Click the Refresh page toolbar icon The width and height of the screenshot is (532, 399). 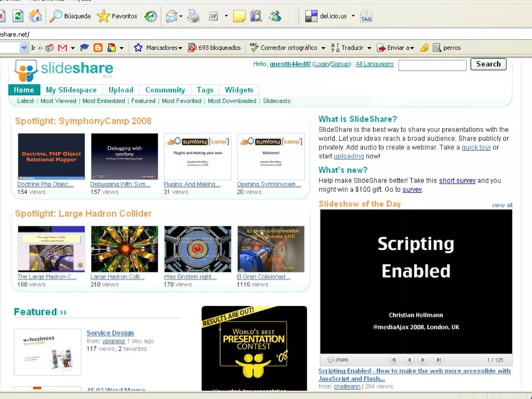pyautogui.click(x=18, y=16)
